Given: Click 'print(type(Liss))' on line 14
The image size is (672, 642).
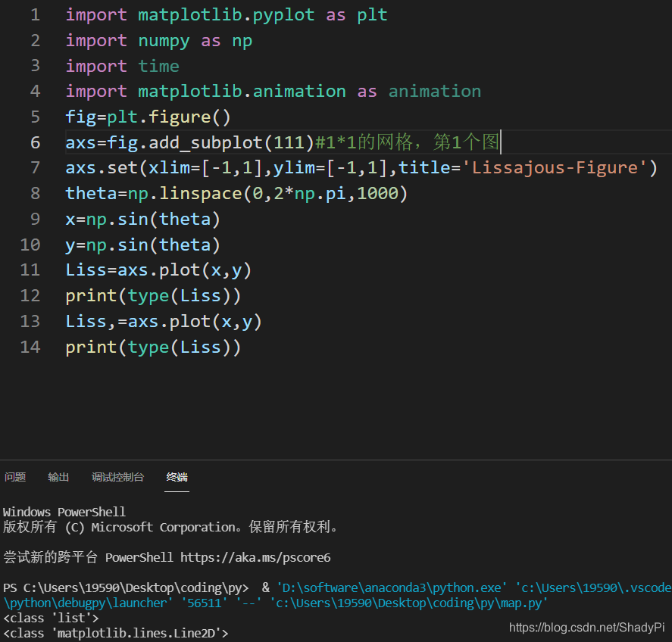Looking at the screenshot, I should coord(153,347).
